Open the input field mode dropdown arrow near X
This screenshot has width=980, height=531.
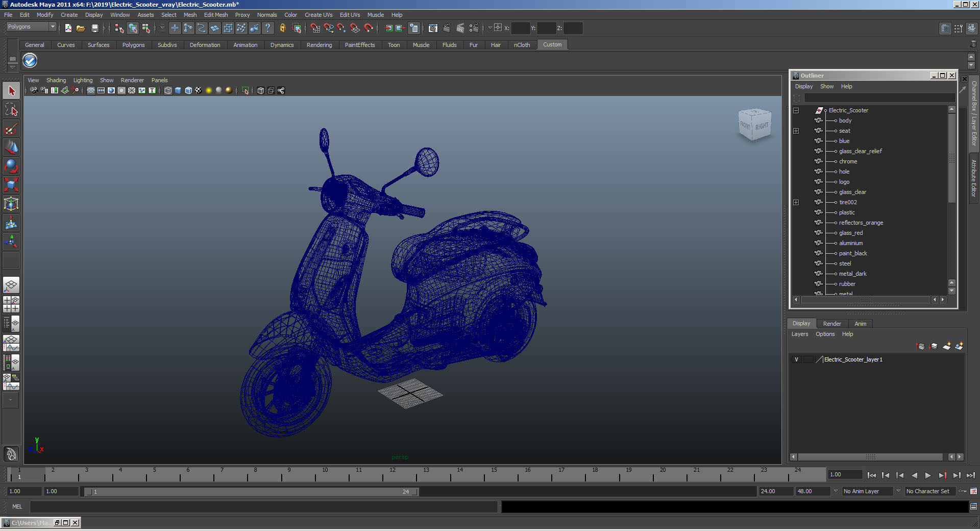[489, 28]
